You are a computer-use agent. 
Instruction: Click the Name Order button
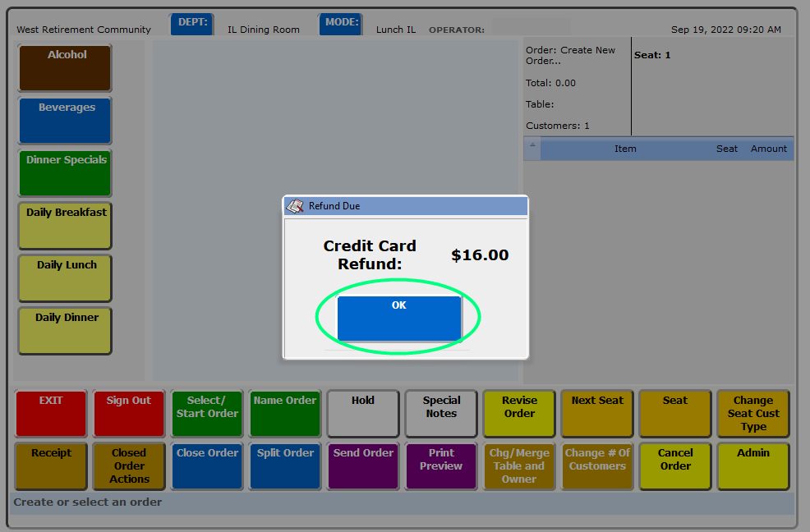[x=285, y=413]
